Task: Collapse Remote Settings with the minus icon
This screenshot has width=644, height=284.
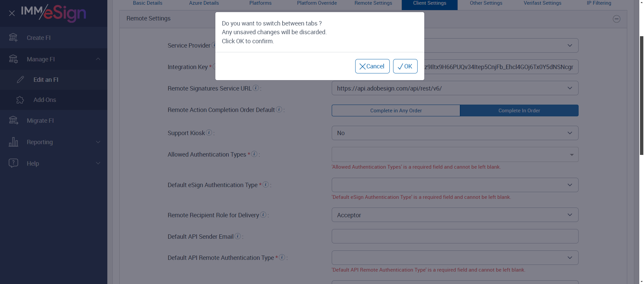Action: (616, 19)
